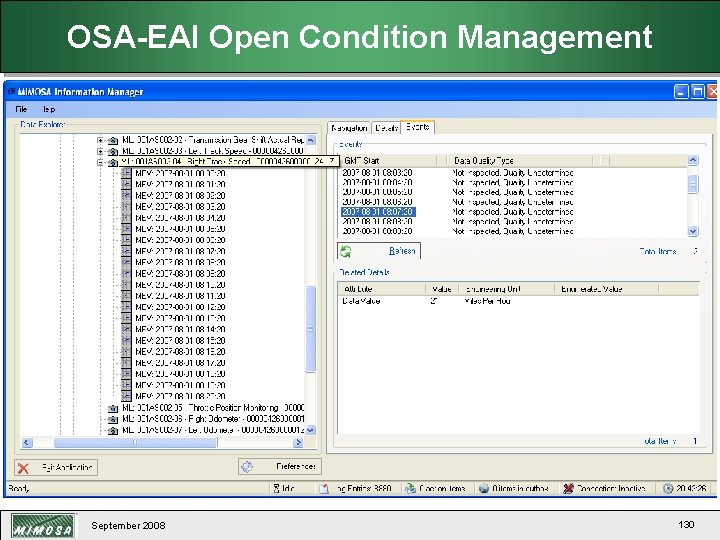Click the icon of the MEV 08:00:20 tree node
Screen dimensions: 720x540
pos(126,173)
